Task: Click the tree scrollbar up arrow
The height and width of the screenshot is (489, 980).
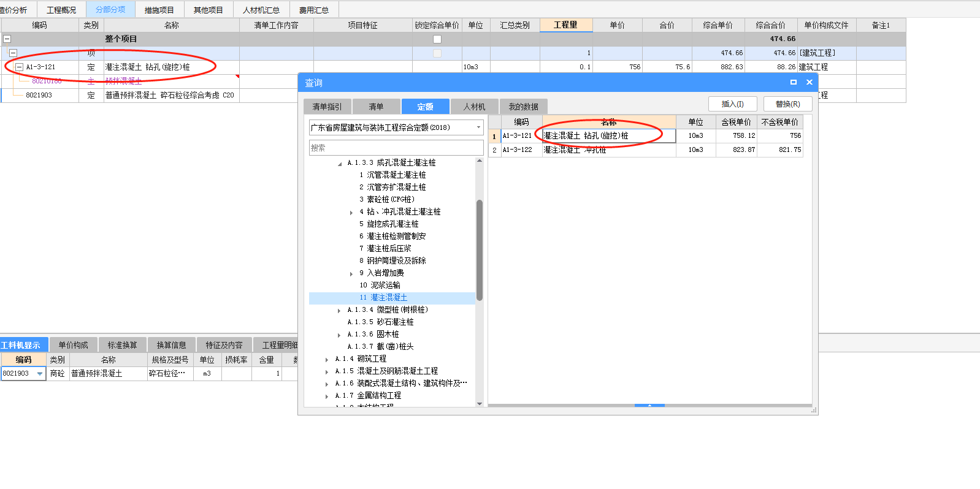Action: (x=480, y=161)
